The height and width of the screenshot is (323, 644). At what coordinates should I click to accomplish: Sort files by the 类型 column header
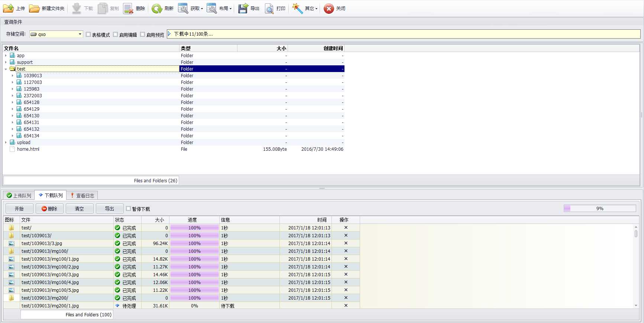pos(208,48)
